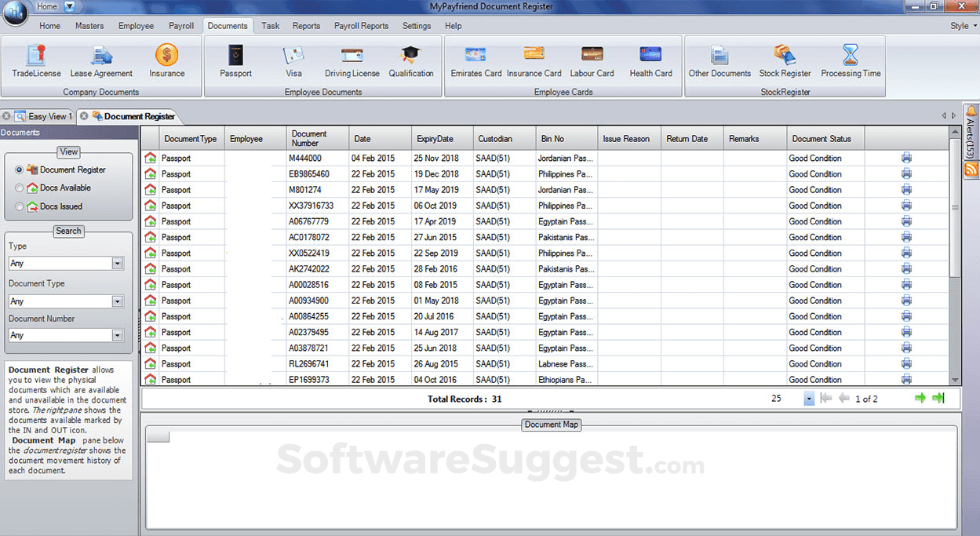Select the Docs Available radio button
Screen dimensions: 980x536
click(20, 188)
